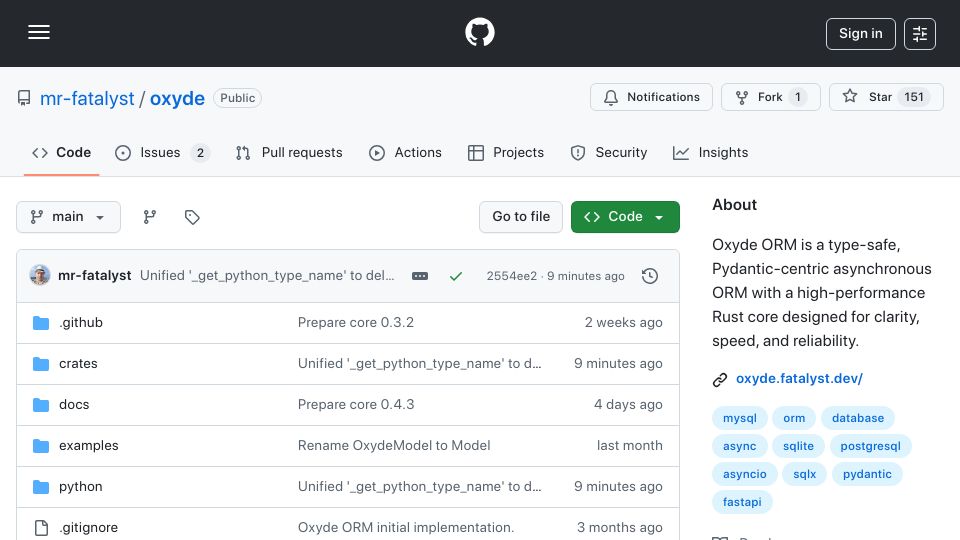Open mr-fatalyst author link in commit row

tap(94, 276)
